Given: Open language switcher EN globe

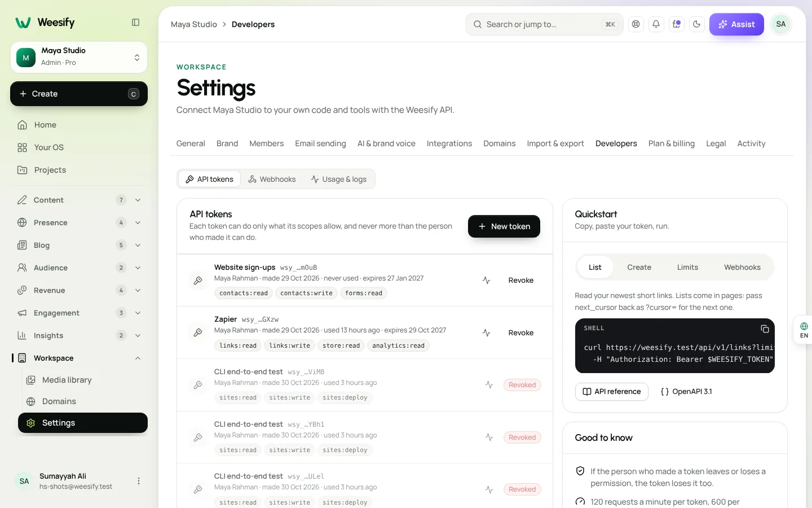Looking at the screenshot, I should coord(804,330).
